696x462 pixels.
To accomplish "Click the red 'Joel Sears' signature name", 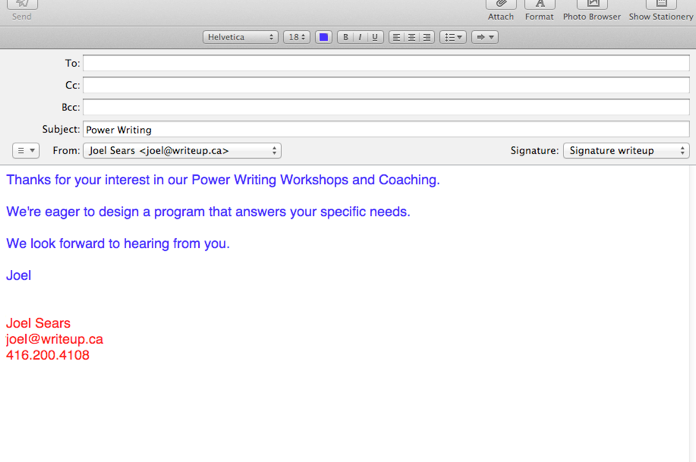I will coord(38,323).
